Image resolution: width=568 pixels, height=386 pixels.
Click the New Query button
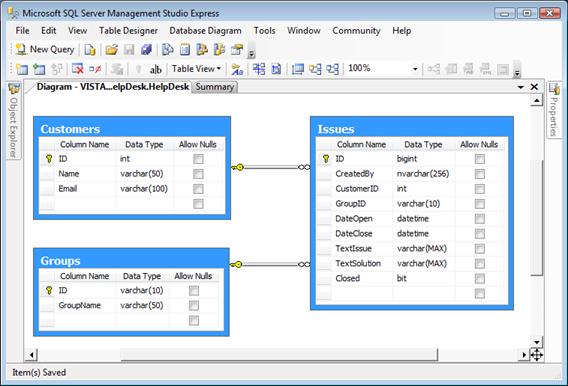pyautogui.click(x=45, y=49)
